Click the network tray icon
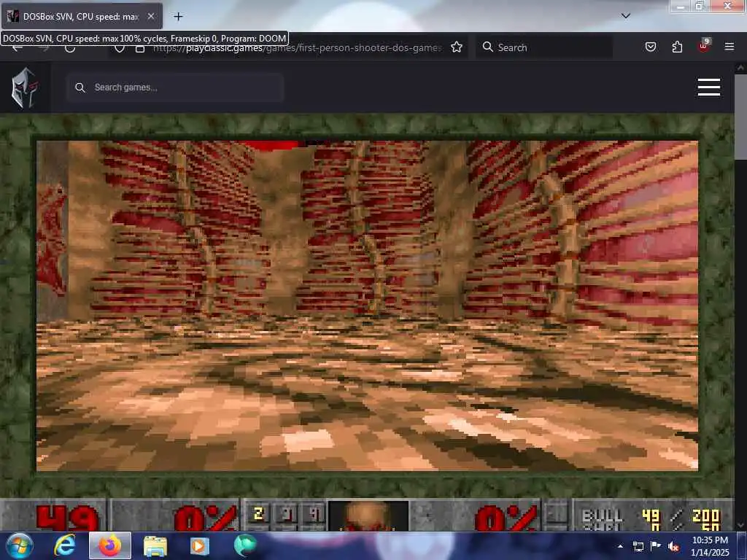This screenshot has width=747, height=560. pyautogui.click(x=638, y=546)
